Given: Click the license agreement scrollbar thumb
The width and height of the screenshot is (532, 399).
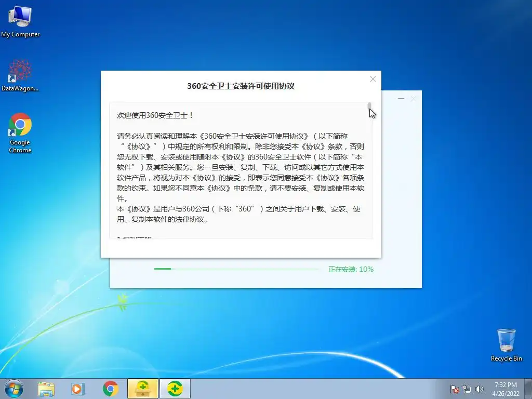Looking at the screenshot, I should 369,106.
